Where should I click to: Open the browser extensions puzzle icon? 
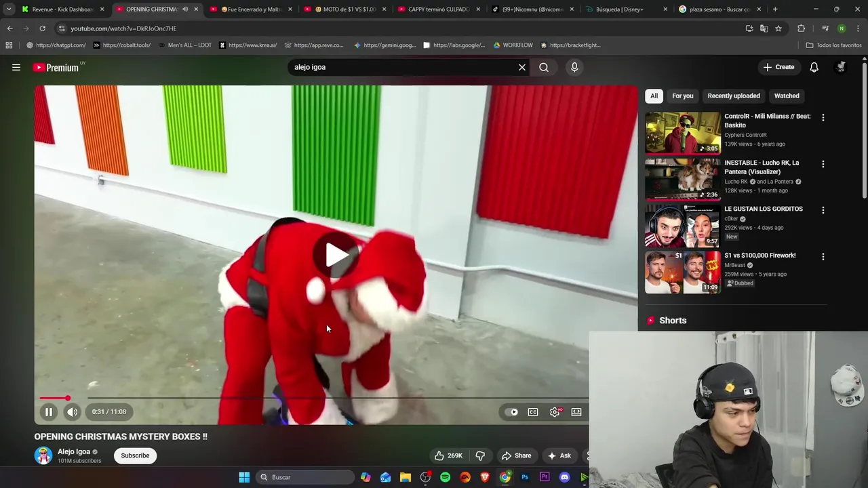coord(802,28)
